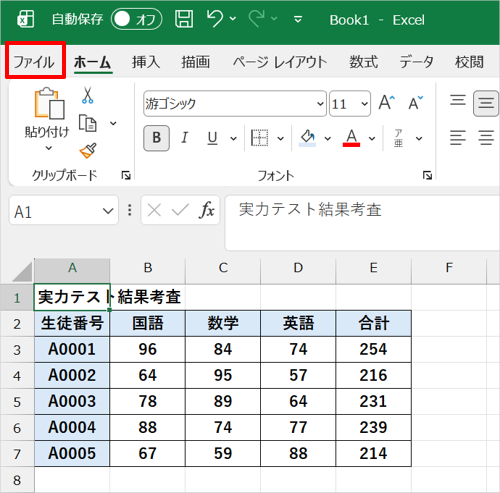Viewport: 500px width, 493px height.
Task: Click the Increase Font Size icon
Action: (387, 102)
